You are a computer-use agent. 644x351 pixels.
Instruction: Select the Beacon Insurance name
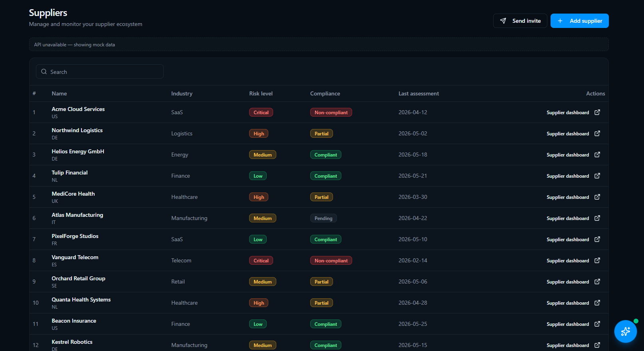[x=74, y=321]
